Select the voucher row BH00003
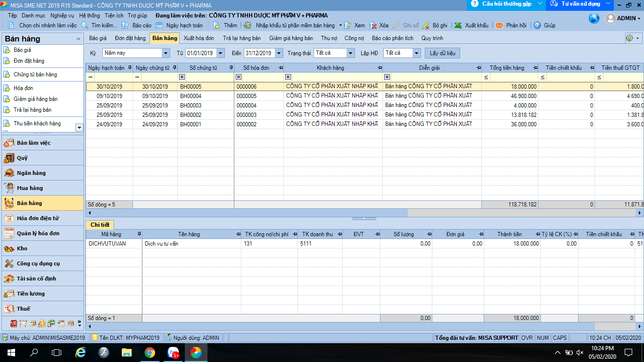This screenshot has height=362, width=644. tap(364, 105)
